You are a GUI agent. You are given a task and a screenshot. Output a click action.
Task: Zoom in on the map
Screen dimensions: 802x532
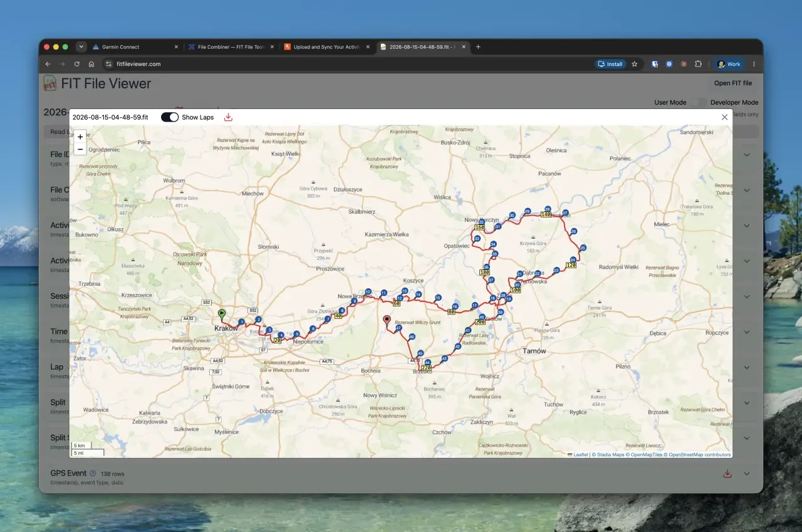80,137
